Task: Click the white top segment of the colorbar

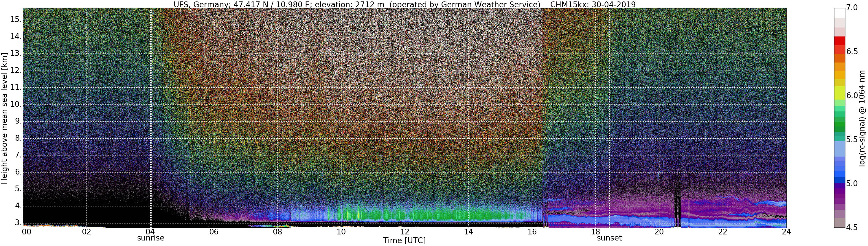Action: pos(839,13)
